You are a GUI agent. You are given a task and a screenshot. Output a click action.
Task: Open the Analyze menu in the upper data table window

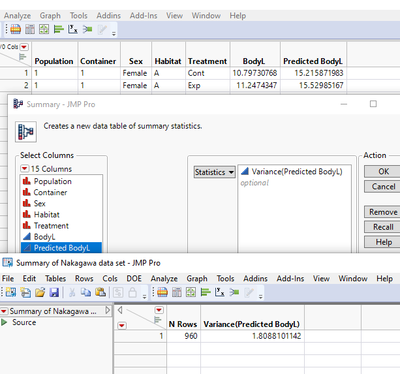point(17,16)
